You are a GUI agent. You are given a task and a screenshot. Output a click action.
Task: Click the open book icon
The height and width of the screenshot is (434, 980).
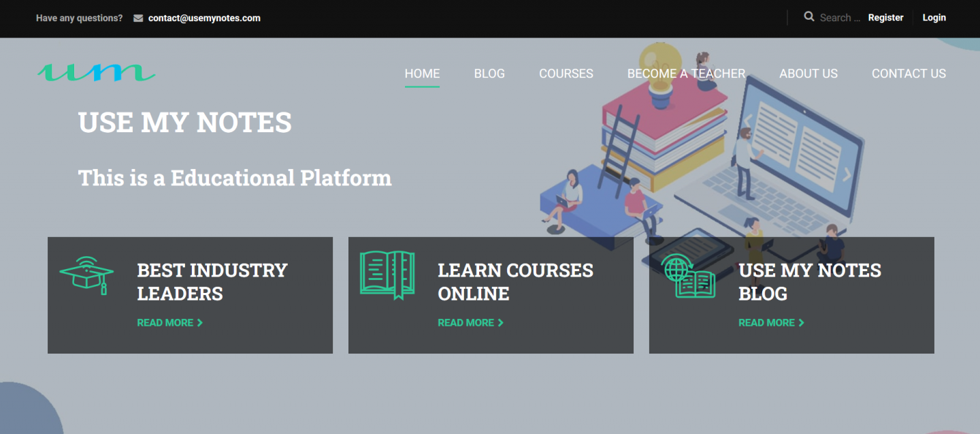tap(387, 275)
